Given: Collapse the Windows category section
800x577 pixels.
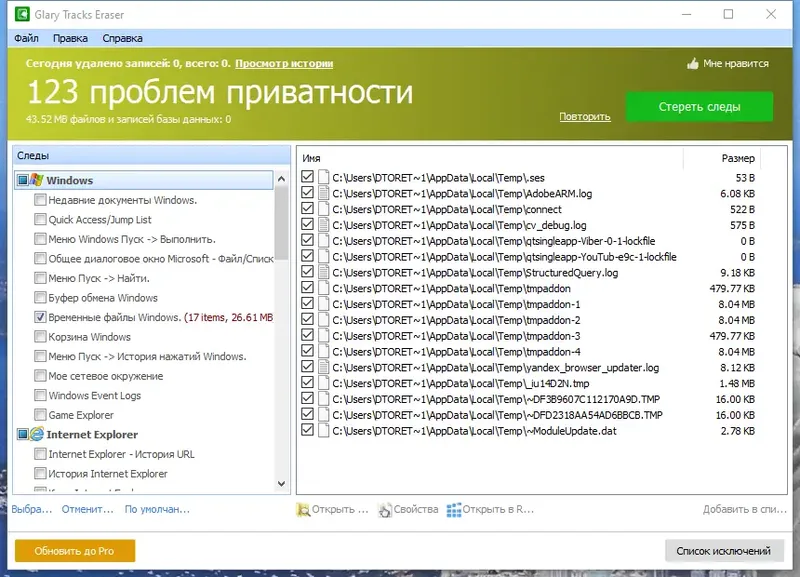Looking at the screenshot, I should (x=22, y=178).
